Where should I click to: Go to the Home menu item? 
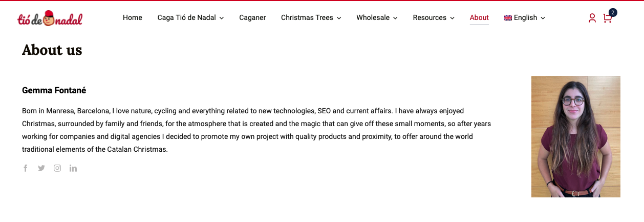point(133,17)
